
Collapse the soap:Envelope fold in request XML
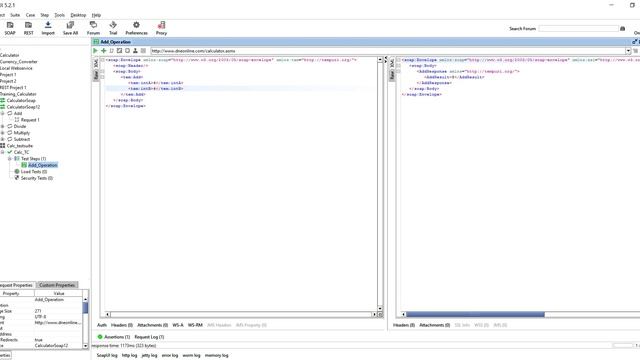(102, 60)
